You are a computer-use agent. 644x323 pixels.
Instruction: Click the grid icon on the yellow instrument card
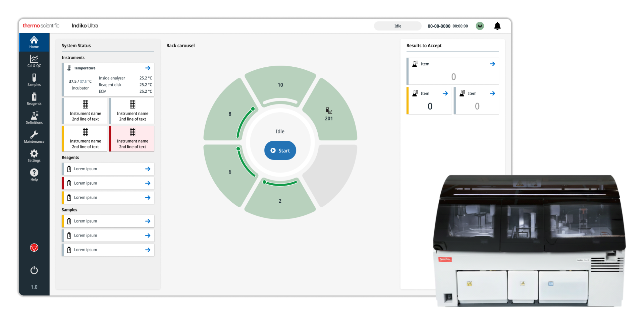pyautogui.click(x=86, y=132)
